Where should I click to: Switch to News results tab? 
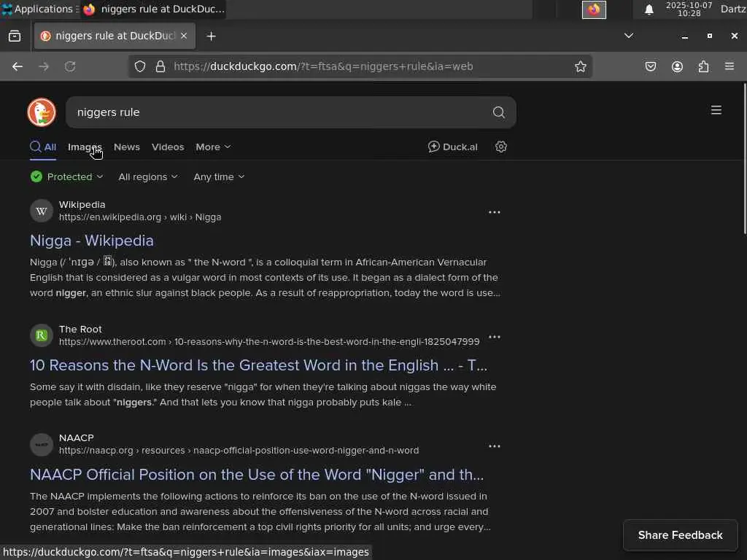[x=127, y=147]
